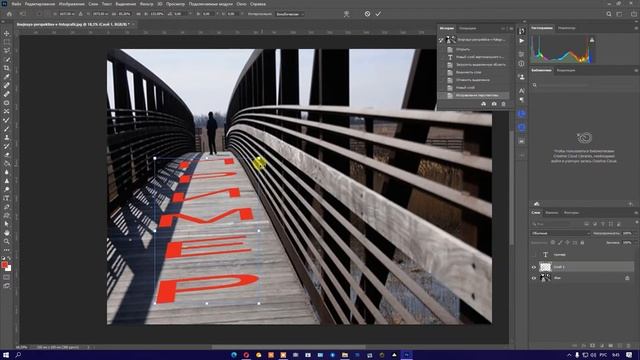Select the Crop tool
640x360 pixels.
tap(7, 68)
